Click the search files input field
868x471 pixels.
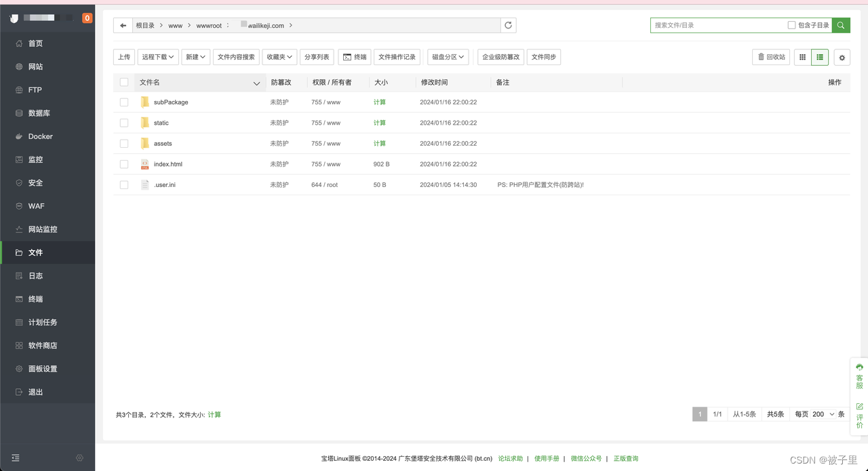719,25
